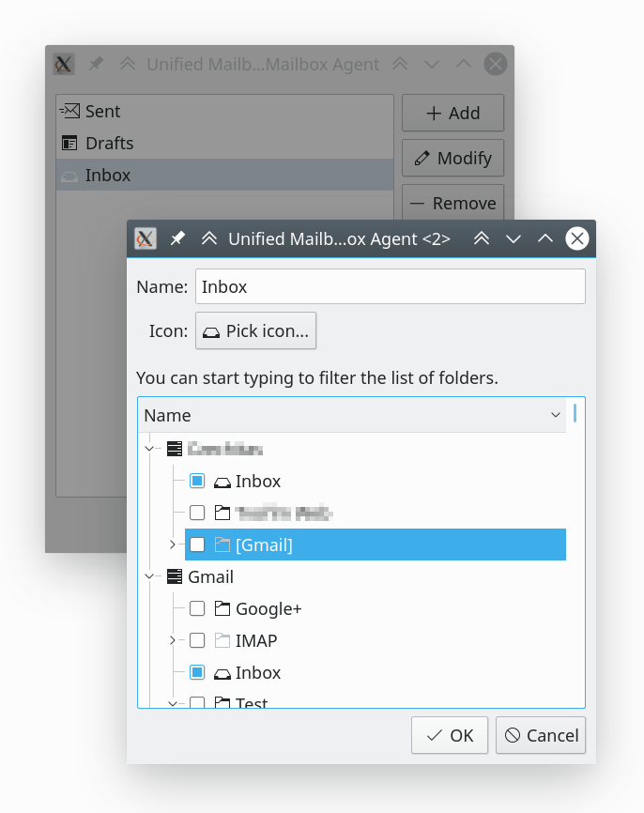The width and height of the screenshot is (644, 813).
Task: Select the [Gmail] folder row
Action: [376, 545]
